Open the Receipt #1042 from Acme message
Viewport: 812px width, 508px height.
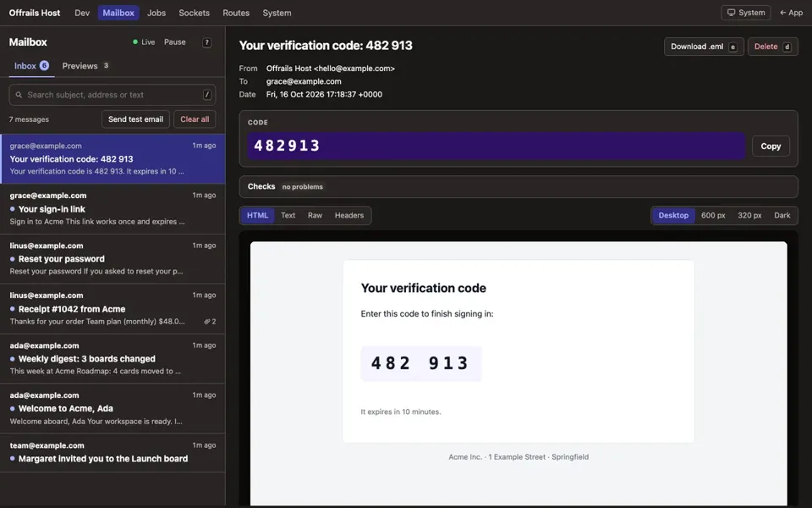112,308
